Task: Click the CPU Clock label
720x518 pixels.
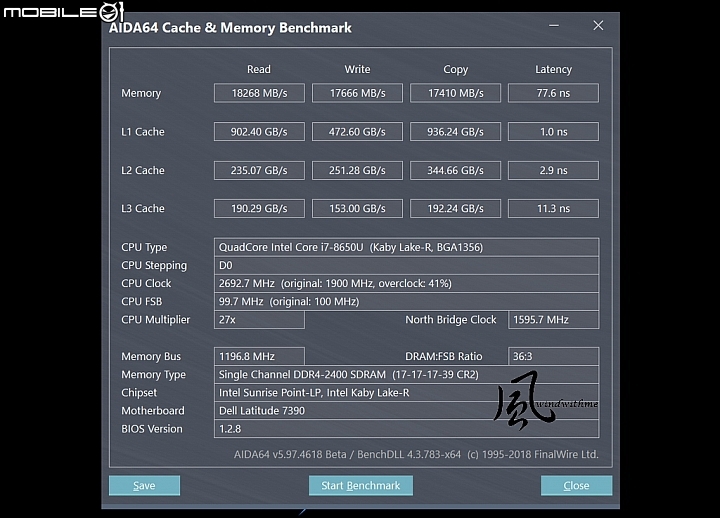Action: click(x=146, y=283)
